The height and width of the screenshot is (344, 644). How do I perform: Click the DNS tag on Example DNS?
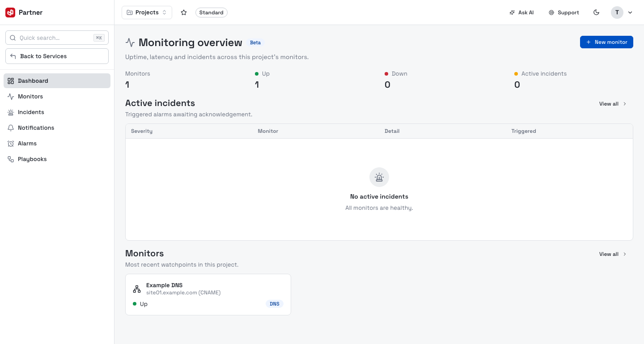pyautogui.click(x=275, y=304)
